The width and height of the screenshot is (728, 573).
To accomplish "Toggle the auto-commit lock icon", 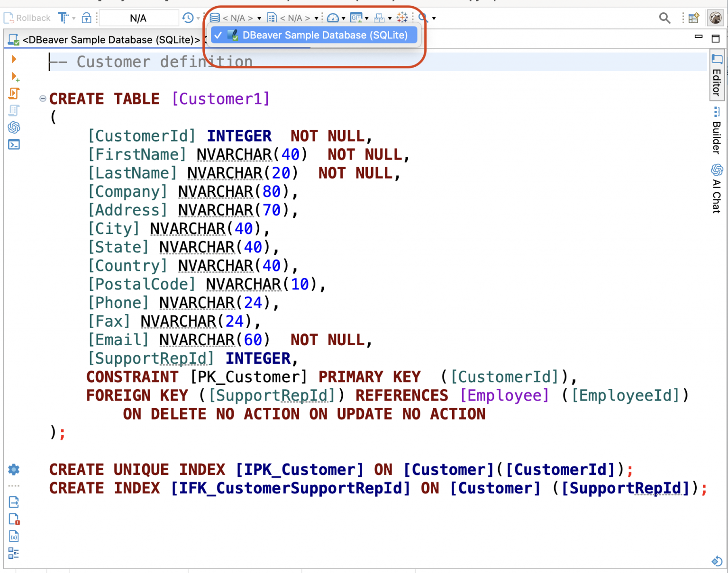I will (x=86, y=18).
